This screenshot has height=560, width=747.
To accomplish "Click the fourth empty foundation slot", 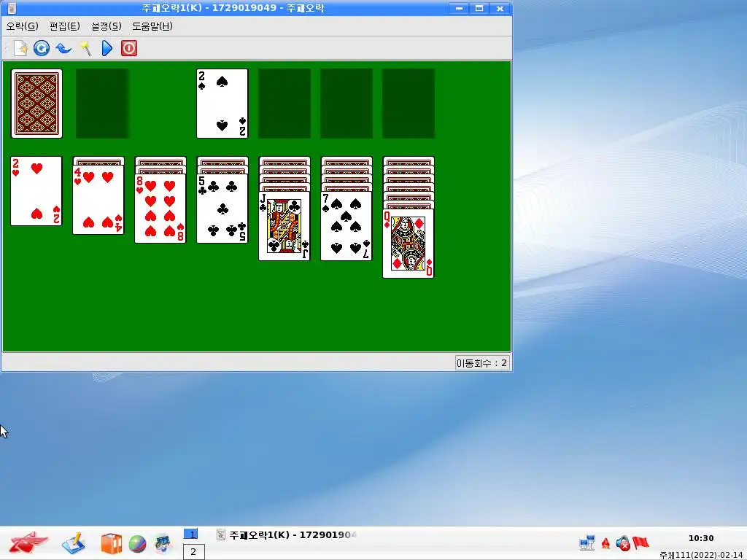I will [409, 104].
